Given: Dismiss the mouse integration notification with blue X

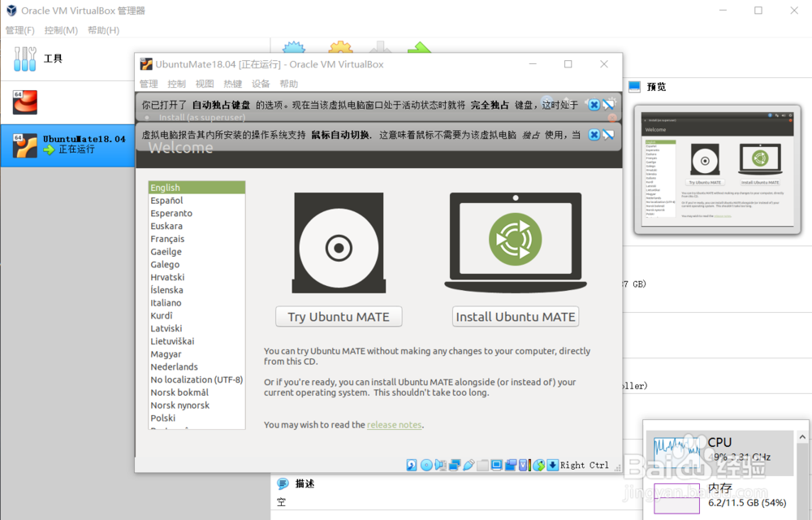Looking at the screenshot, I should pos(594,135).
